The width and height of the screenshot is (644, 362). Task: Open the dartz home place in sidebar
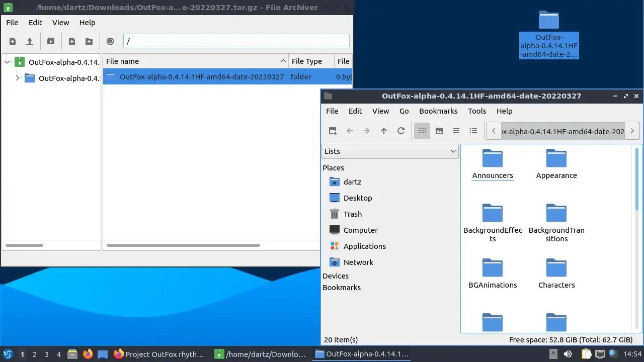click(x=352, y=182)
